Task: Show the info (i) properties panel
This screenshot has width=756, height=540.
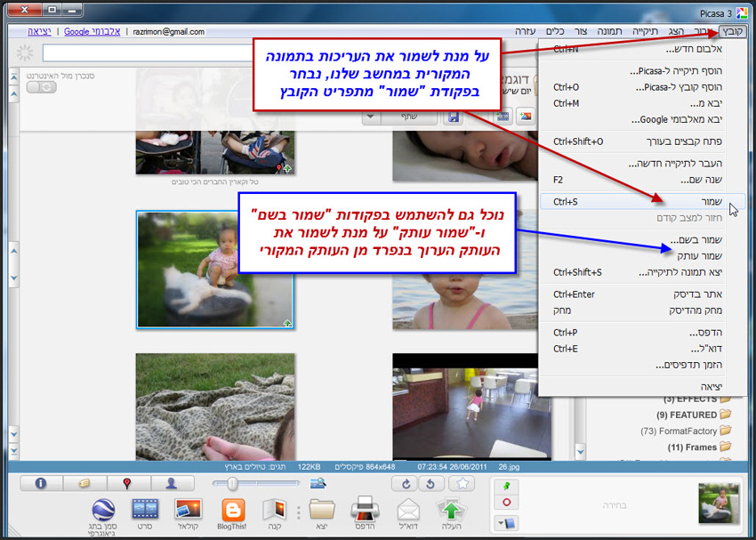Action: [x=41, y=483]
